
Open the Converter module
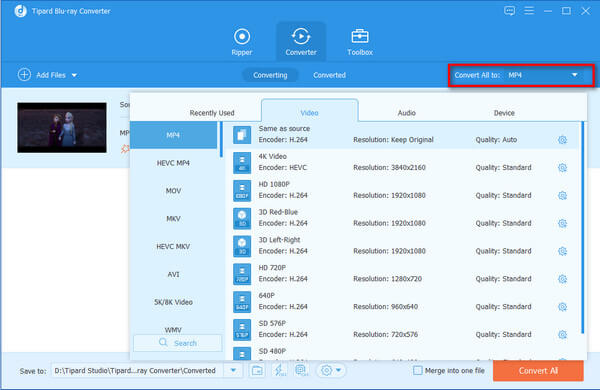click(301, 42)
